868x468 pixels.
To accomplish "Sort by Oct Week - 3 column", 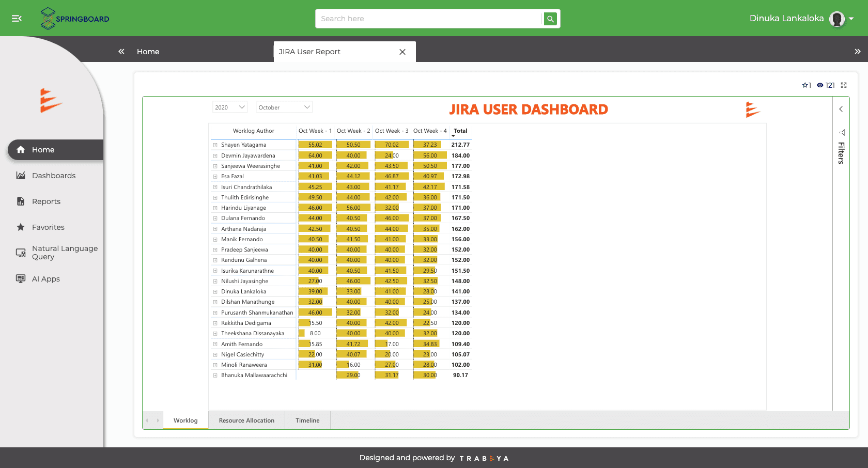I will pyautogui.click(x=392, y=131).
